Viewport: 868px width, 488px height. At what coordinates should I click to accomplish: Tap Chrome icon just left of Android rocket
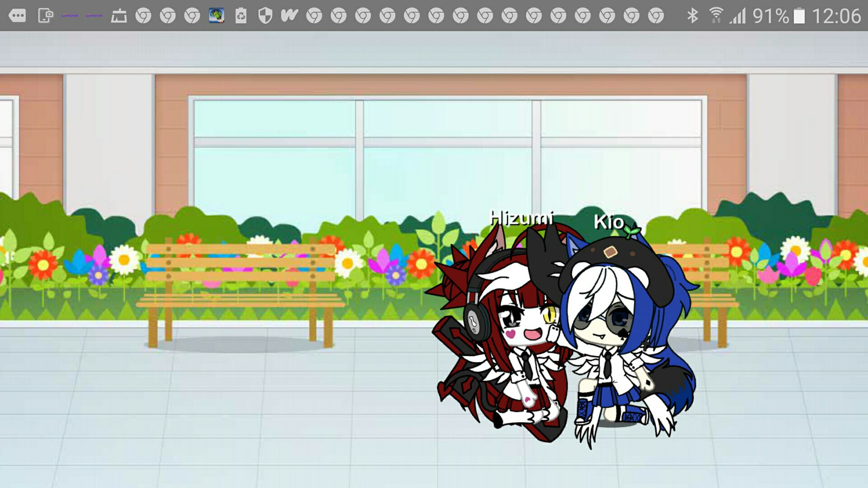pyautogui.click(x=192, y=16)
